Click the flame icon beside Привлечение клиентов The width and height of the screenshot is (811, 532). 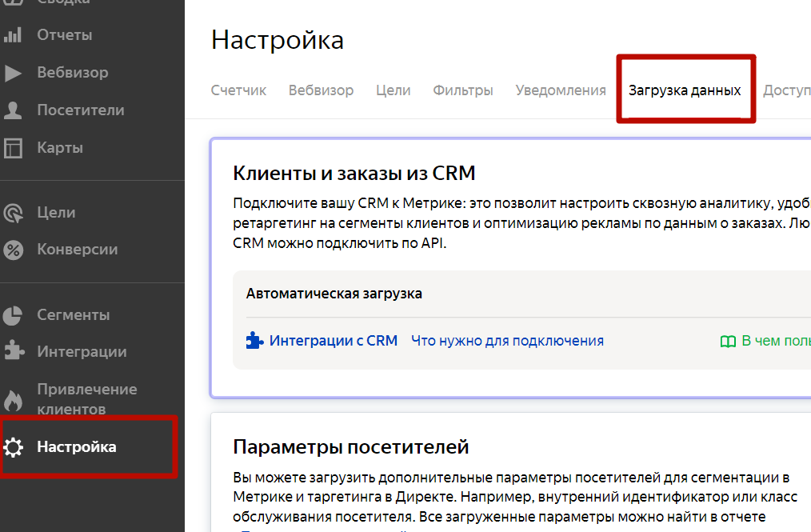(13, 399)
